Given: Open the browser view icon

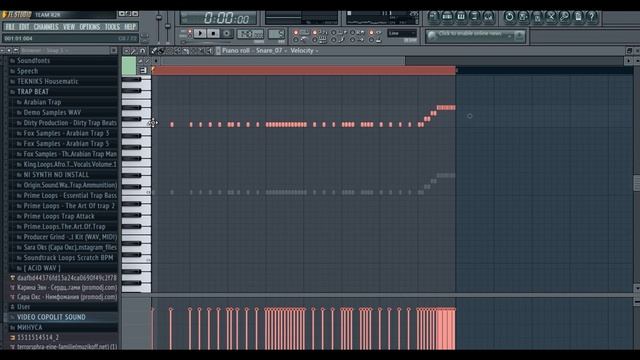Looking at the screenshot, I should (x=475, y=17).
